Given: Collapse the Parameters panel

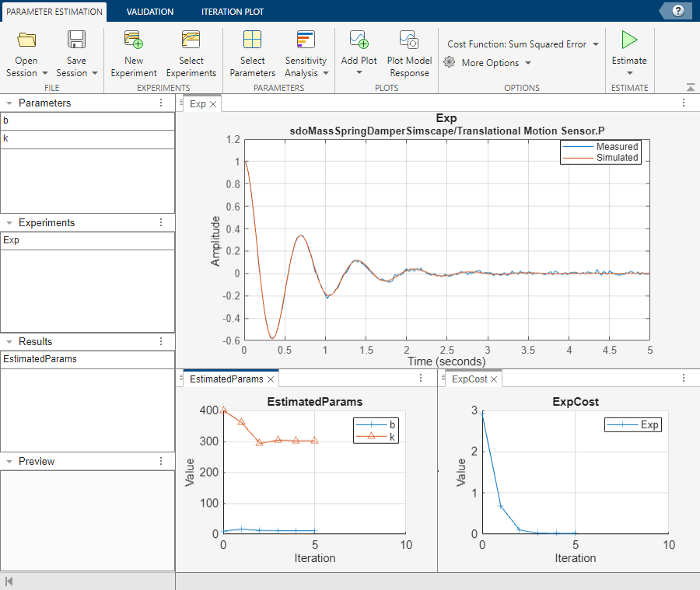Looking at the screenshot, I should (x=9, y=103).
